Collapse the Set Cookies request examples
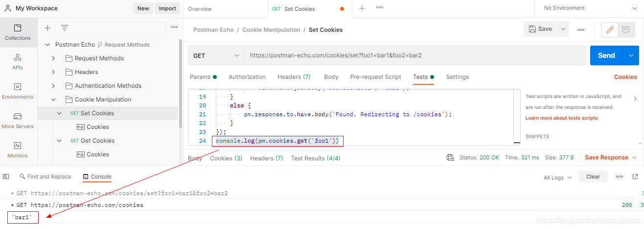 pyautogui.click(x=60, y=113)
